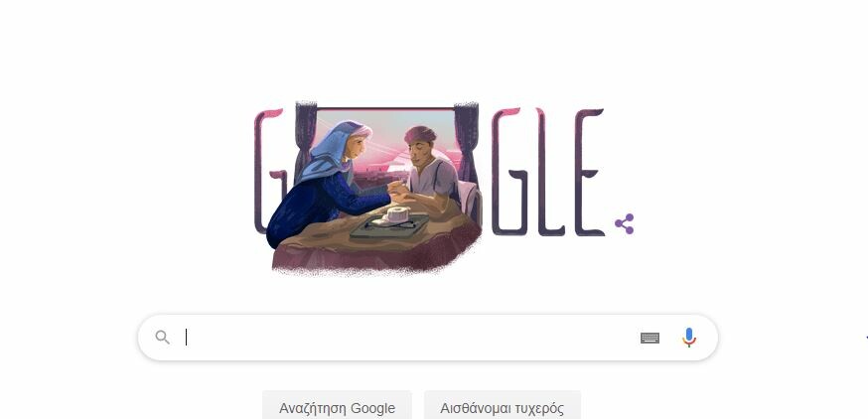
Task: Click the Αισθάνομαι τυχερός button
Action: [x=503, y=408]
